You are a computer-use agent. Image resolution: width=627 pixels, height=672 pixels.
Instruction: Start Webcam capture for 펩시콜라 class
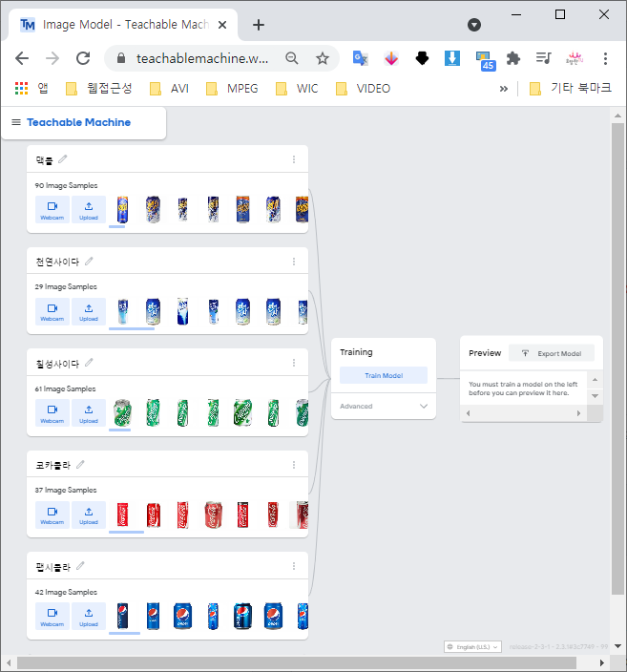(x=52, y=617)
